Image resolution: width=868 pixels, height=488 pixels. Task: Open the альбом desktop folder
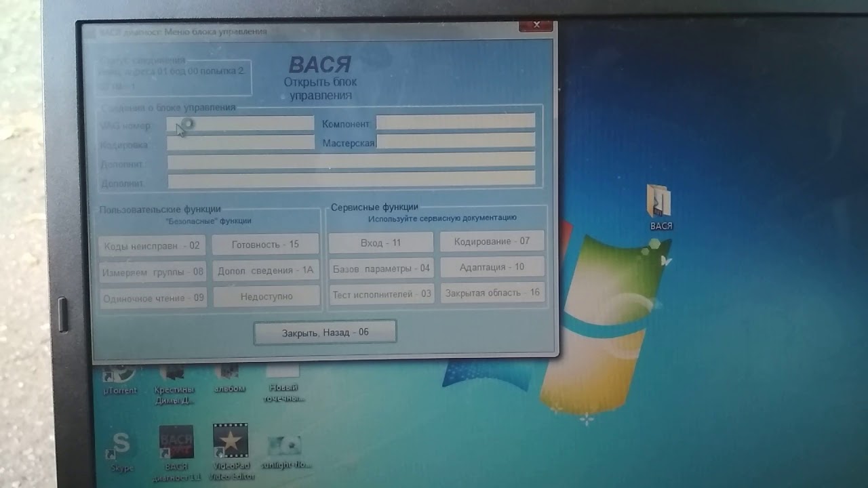[229, 378]
